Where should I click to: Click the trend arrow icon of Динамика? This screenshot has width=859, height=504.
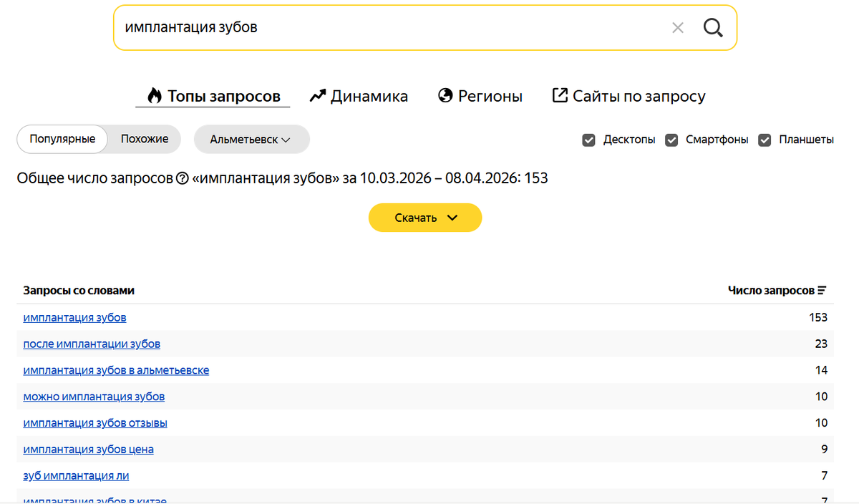(x=318, y=96)
